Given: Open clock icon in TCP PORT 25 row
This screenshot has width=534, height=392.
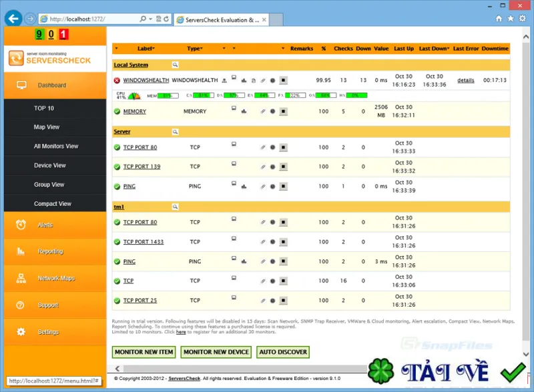Looking at the screenshot, I should (x=272, y=301).
